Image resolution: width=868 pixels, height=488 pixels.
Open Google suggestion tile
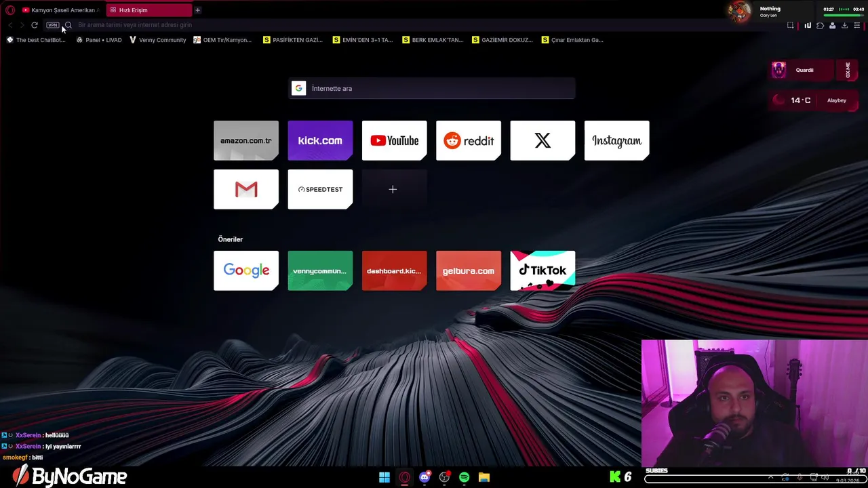246,270
